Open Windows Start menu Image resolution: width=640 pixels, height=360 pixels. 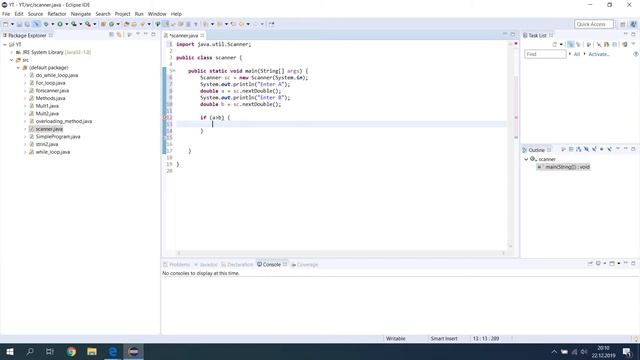pyautogui.click(x=10, y=351)
